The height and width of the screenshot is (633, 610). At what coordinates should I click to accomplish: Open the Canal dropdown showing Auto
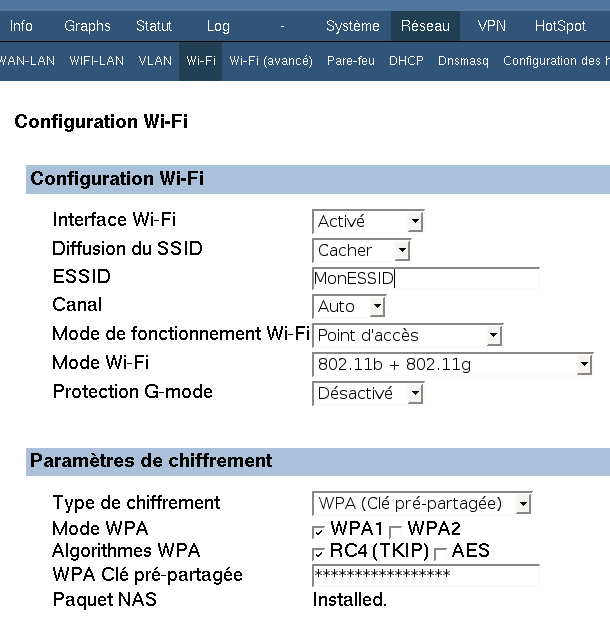(349, 306)
